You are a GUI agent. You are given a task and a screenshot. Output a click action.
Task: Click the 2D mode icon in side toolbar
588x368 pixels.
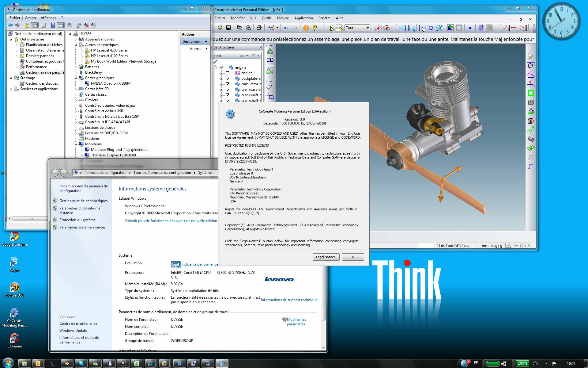tap(270, 60)
